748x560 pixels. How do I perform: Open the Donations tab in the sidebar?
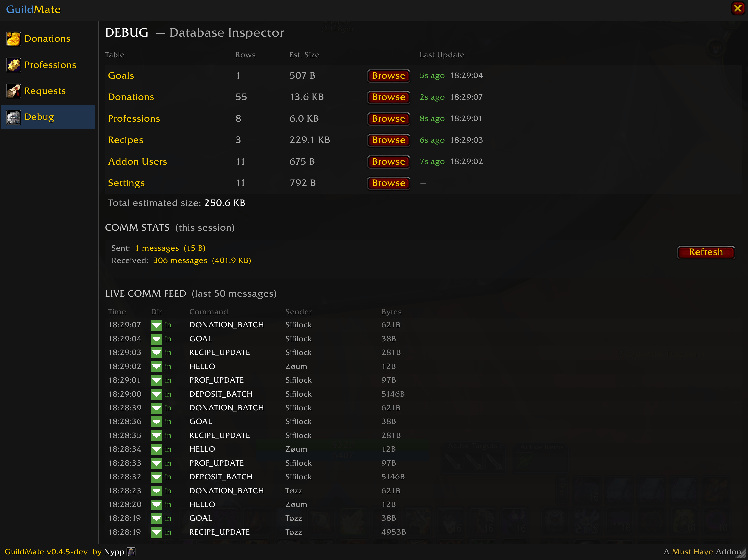(48, 39)
